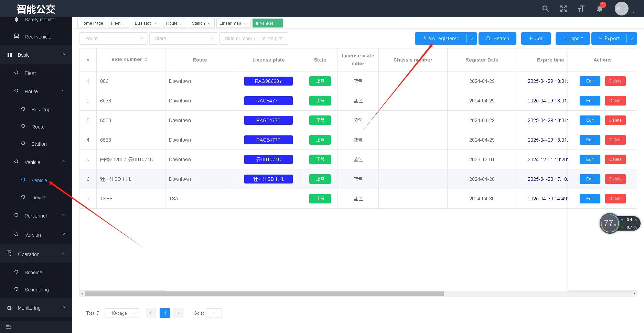644x333 pixels.
Task: Close the Bus stop tab
Action: (x=155, y=23)
